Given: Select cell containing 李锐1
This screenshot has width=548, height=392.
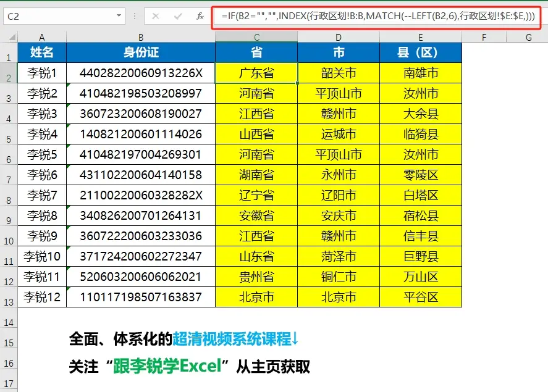Looking at the screenshot, I should pyautogui.click(x=42, y=73).
